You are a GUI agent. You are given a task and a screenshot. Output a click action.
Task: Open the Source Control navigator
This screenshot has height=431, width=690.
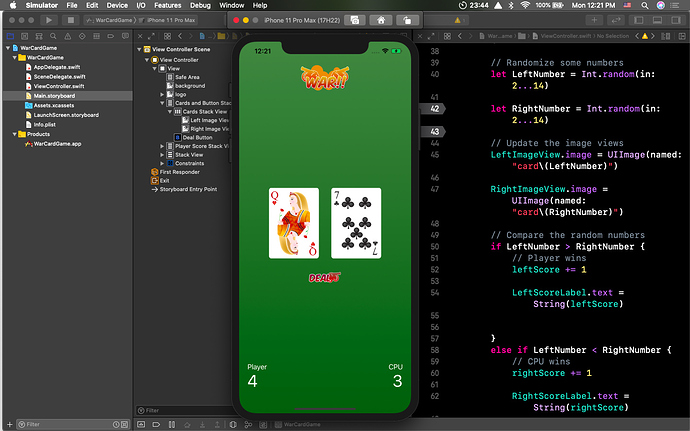[x=25, y=36]
